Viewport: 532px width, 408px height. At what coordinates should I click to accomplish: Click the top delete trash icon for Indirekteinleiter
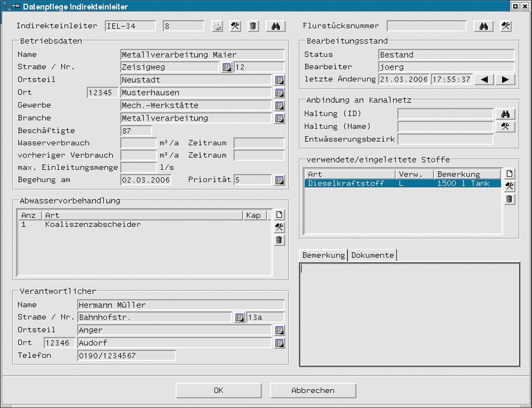click(253, 26)
